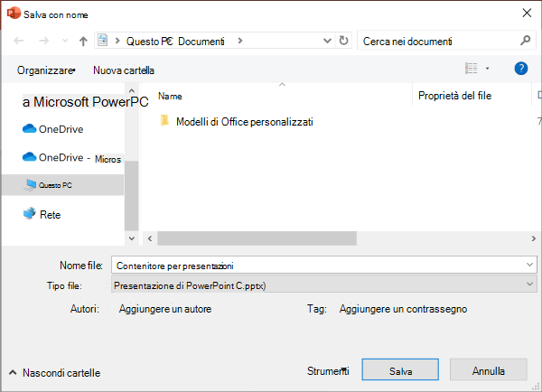Click the Questo PC computer icon
The height and width of the screenshot is (392, 542).
pos(30,185)
